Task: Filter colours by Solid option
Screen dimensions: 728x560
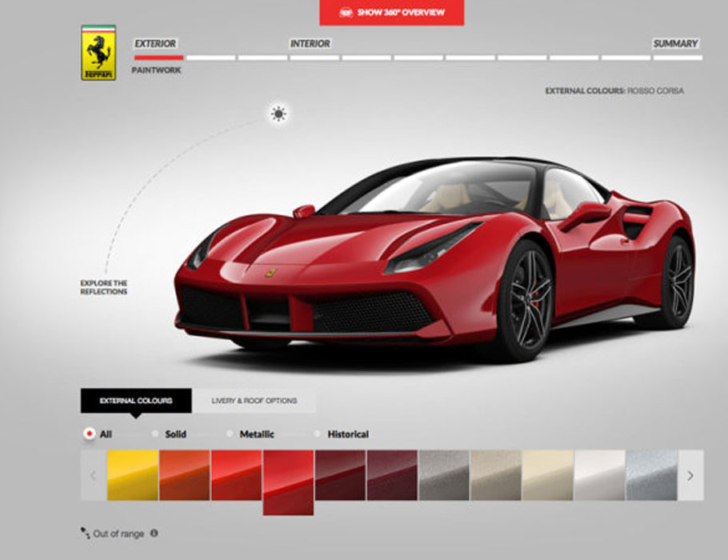Action: point(154,434)
